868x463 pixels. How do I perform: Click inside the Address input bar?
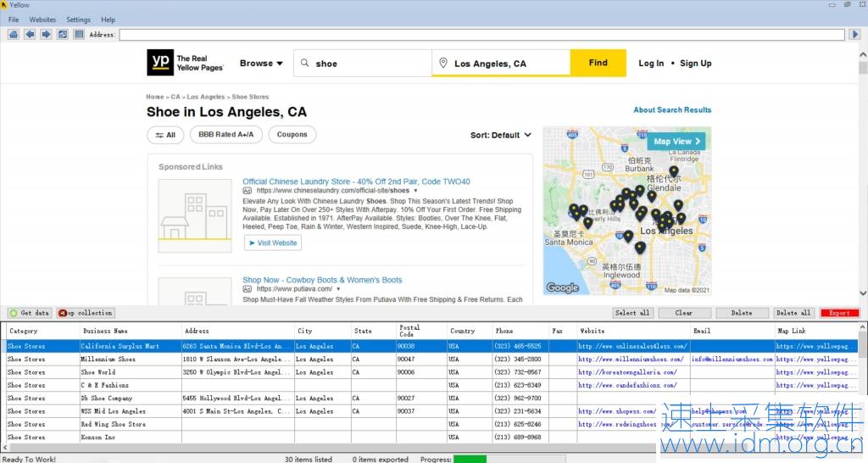[481, 35]
